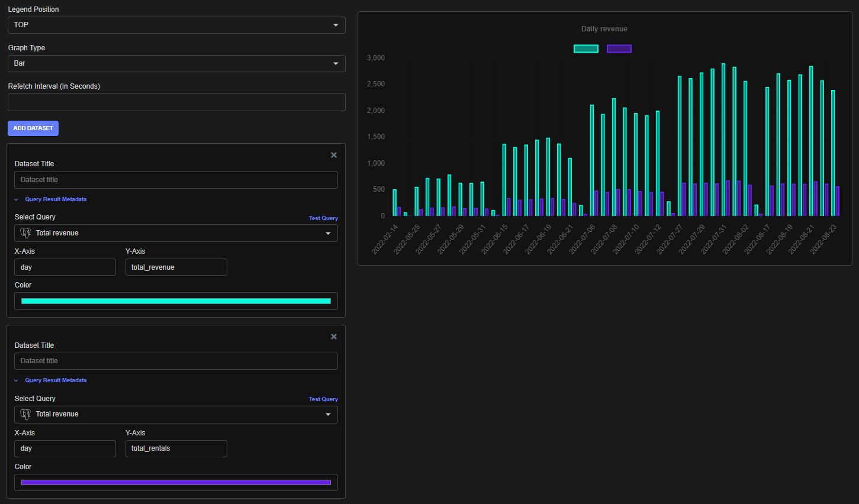Open the cyan color picker swatch
Viewport: 859px width, 504px height.
coord(176,301)
